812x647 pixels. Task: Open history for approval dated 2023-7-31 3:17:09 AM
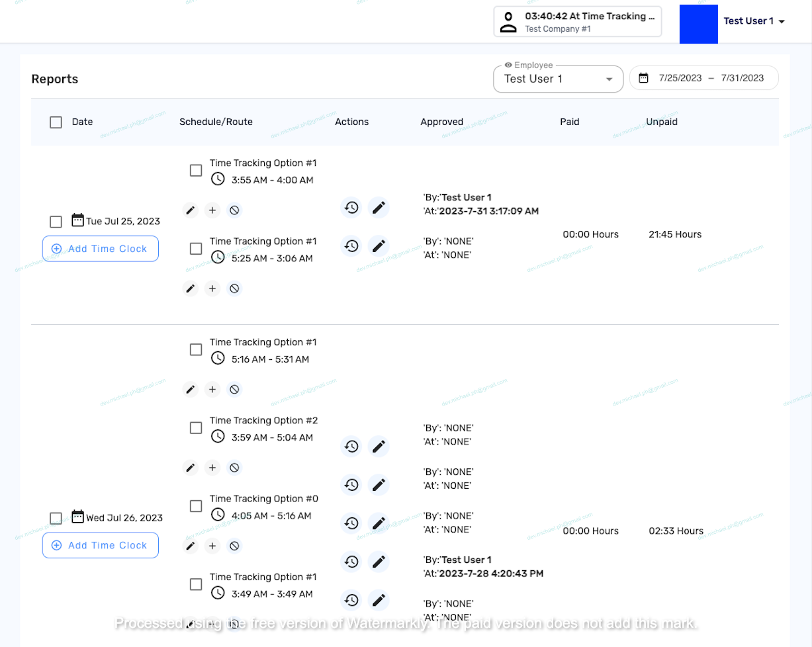(x=351, y=207)
